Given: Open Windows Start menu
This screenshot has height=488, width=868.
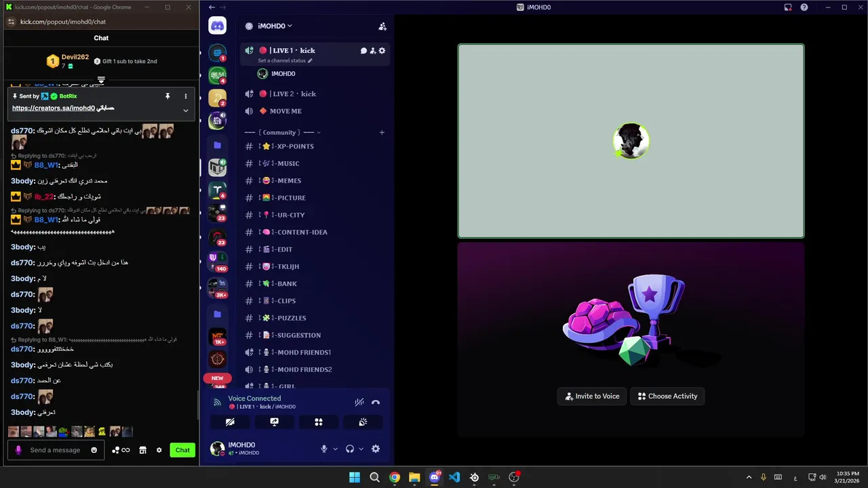Looking at the screenshot, I should pyautogui.click(x=355, y=477).
